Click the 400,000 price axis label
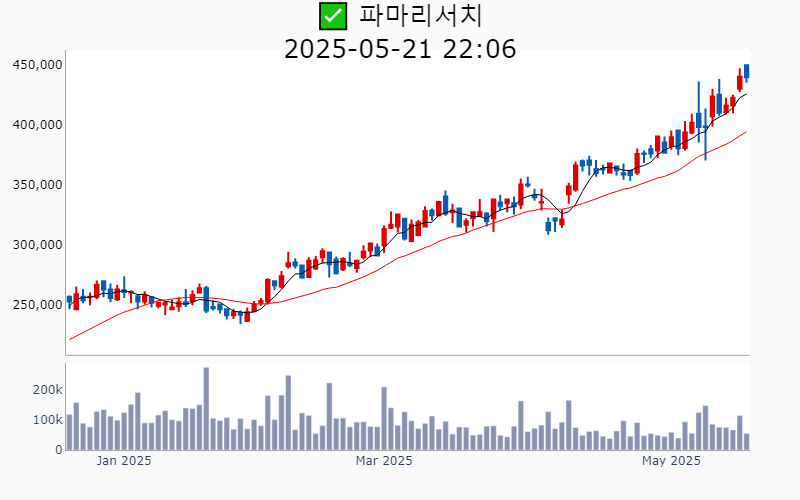 tap(37, 124)
